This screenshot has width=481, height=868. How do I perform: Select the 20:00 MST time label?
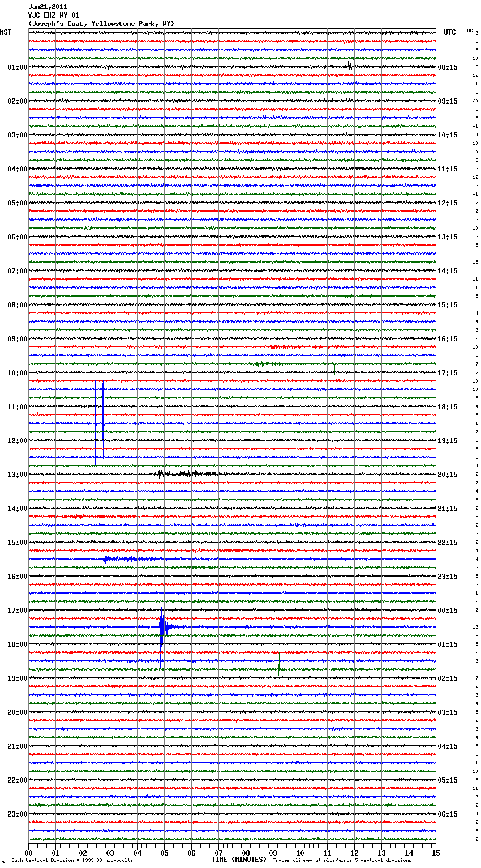pyautogui.click(x=18, y=712)
